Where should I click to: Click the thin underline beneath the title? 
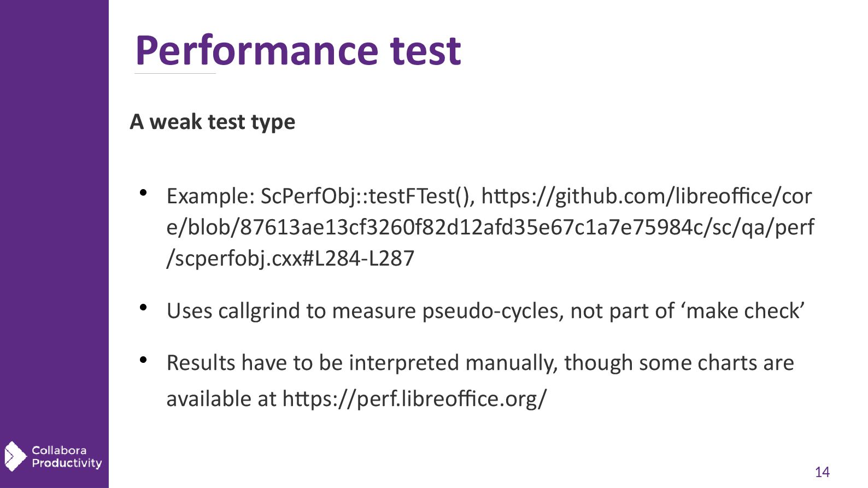coord(175,73)
